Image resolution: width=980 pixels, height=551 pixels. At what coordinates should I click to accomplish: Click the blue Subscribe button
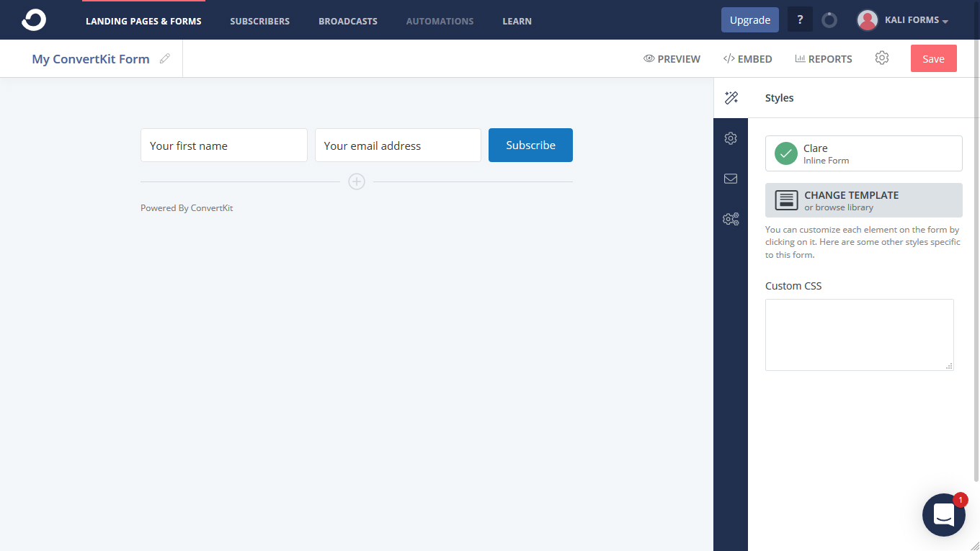point(530,145)
